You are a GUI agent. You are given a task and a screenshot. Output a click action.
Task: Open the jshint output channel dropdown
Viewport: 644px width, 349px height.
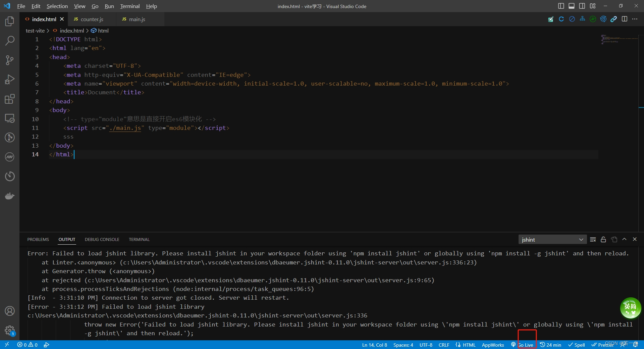[x=552, y=240]
